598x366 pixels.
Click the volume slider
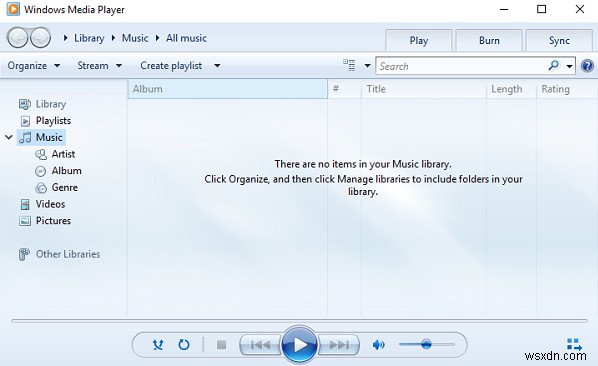427,345
